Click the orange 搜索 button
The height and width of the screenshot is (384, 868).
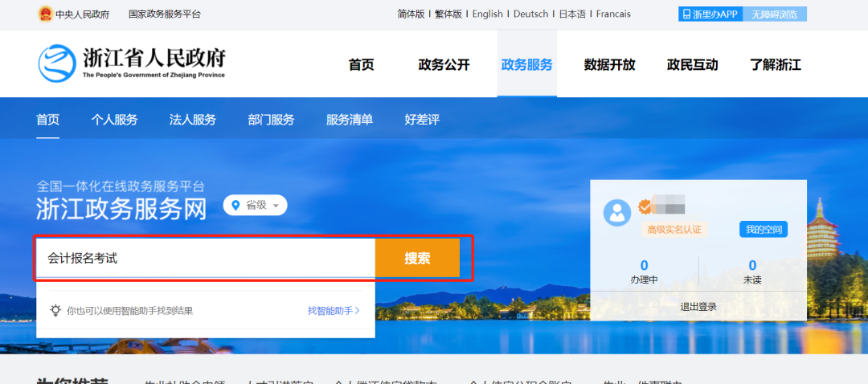[x=417, y=258]
